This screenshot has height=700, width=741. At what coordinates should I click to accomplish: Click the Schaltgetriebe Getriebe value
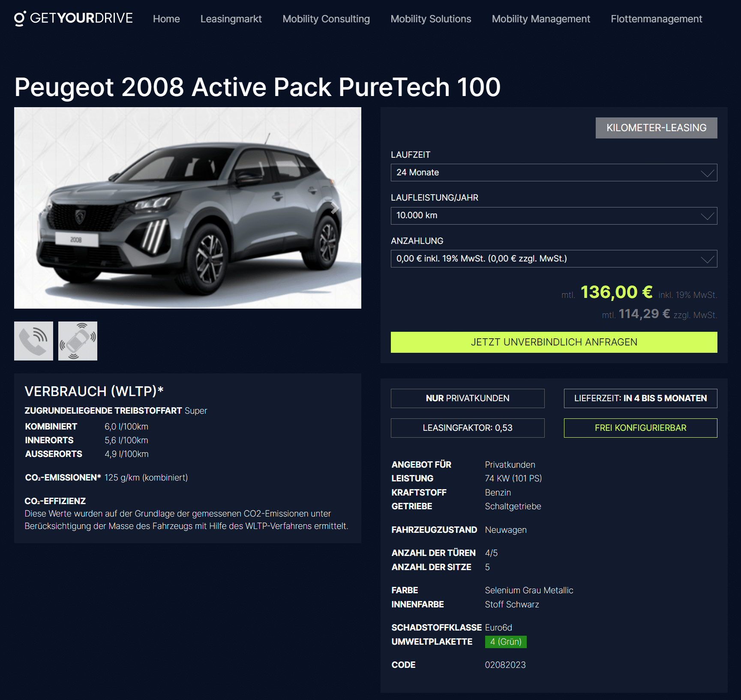pos(513,506)
